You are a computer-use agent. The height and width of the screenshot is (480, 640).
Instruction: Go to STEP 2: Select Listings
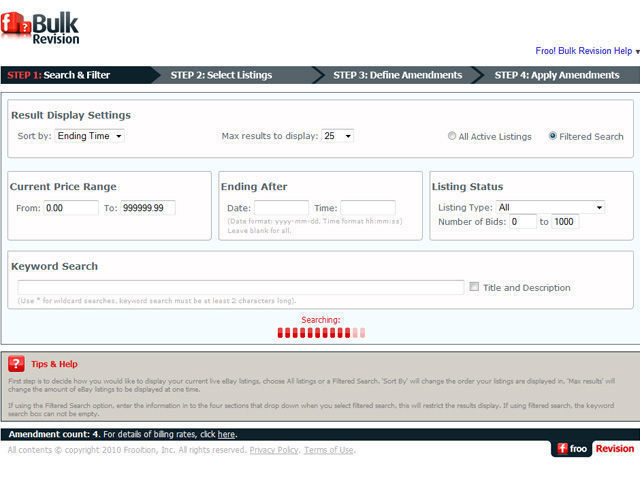click(221, 75)
